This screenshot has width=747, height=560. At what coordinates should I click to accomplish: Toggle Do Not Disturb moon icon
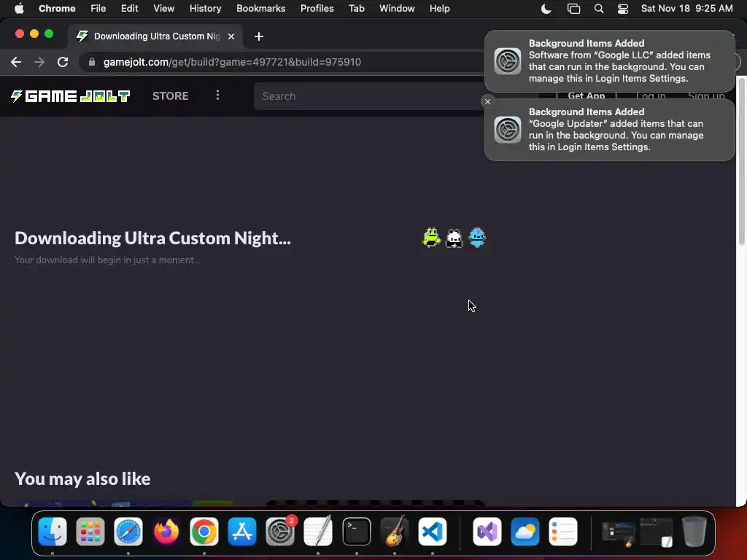click(x=546, y=9)
